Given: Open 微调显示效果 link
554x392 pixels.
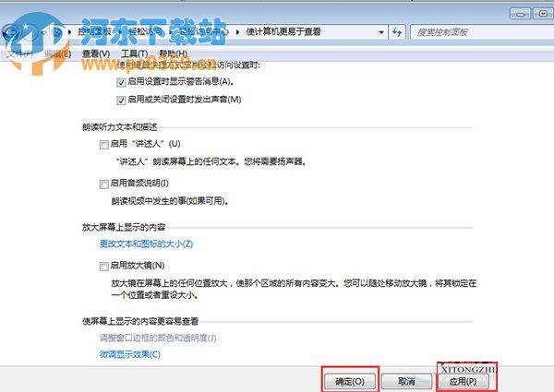Looking at the screenshot, I should [129, 354].
